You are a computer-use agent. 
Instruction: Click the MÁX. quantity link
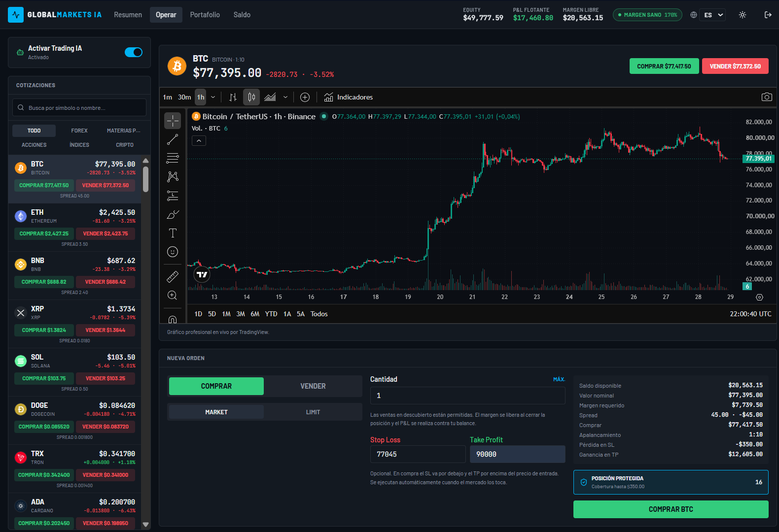point(559,379)
